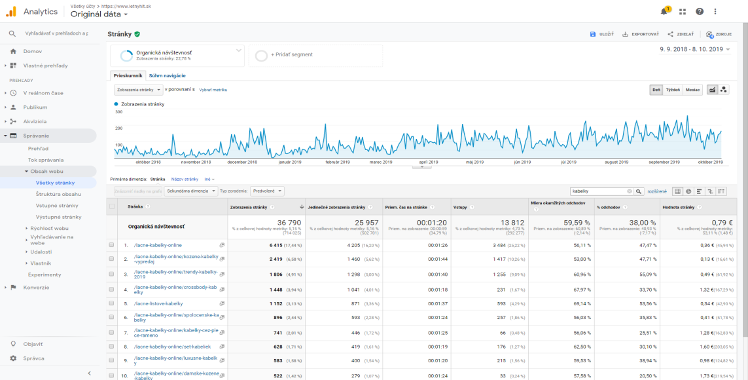The width and height of the screenshot is (748, 380).
Task: Click the table search magnifier button
Action: click(x=638, y=191)
